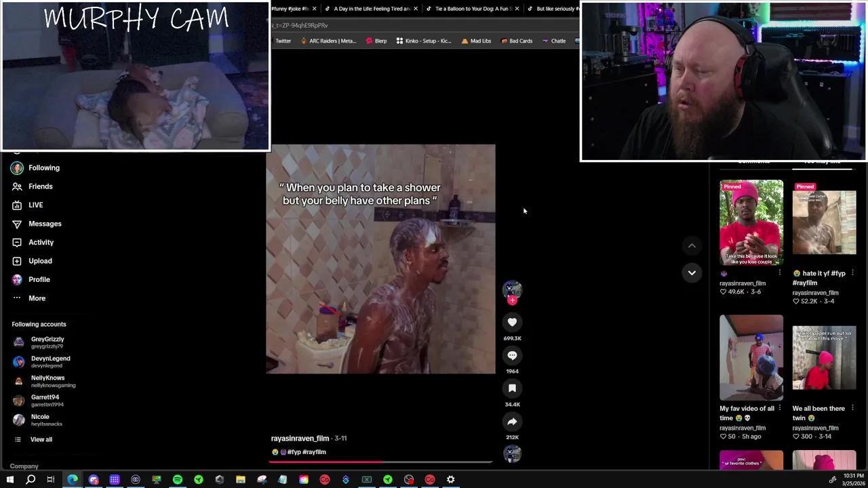Open the Twitter bookmark

283,41
